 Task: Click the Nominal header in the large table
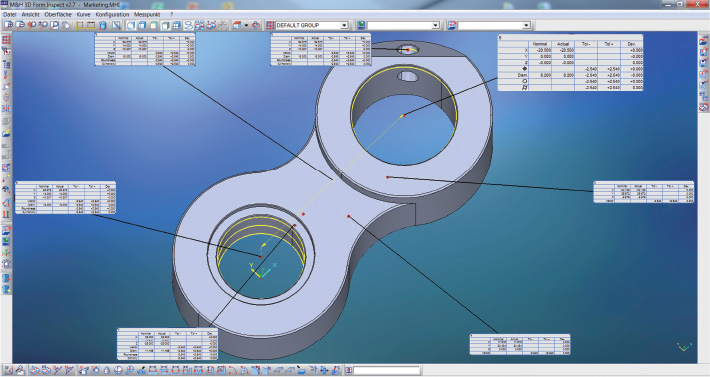coord(540,44)
